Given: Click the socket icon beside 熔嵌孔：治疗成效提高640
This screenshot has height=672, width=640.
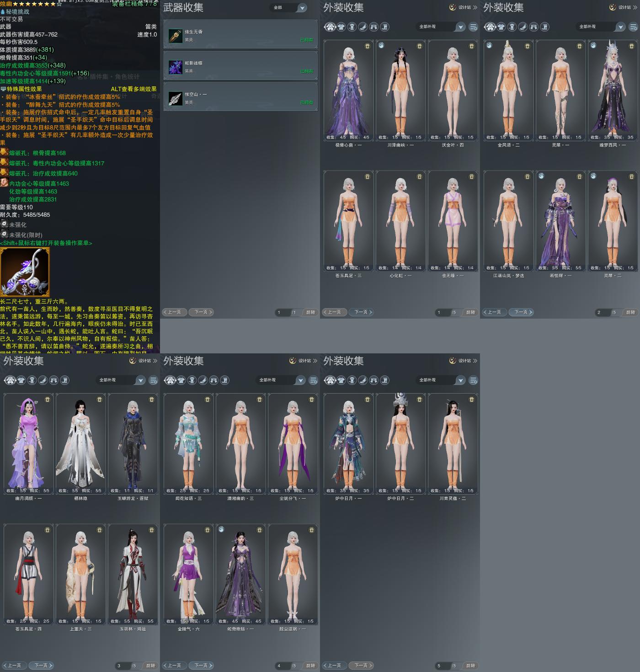Looking at the screenshot, I should point(4,173).
